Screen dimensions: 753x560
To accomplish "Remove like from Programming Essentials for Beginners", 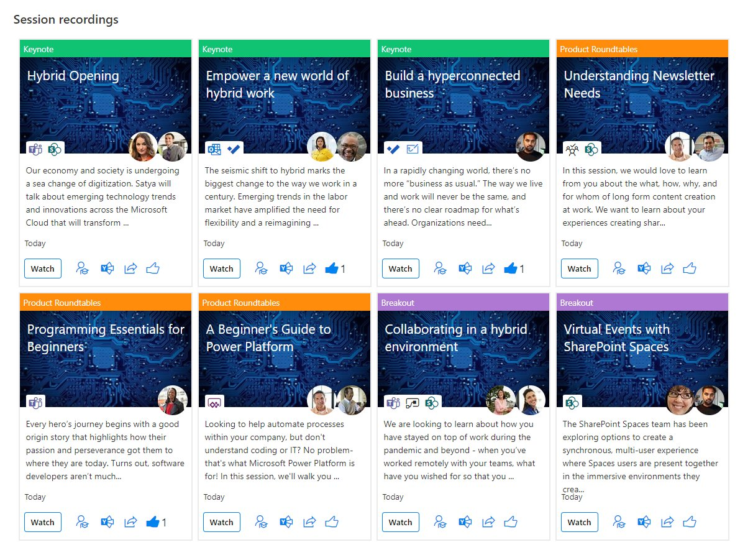I will coord(153,522).
